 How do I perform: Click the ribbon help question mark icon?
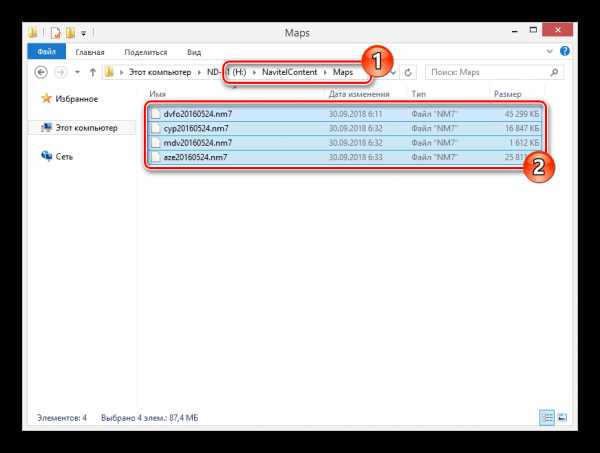coord(563,51)
